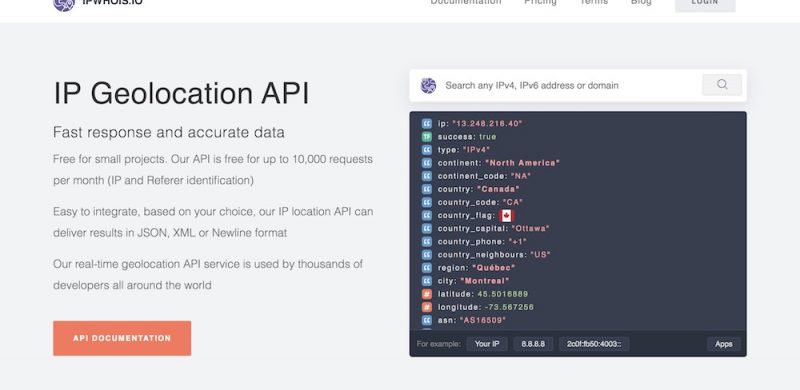Open the Terms page
The height and width of the screenshot is (390, 800).
(x=594, y=2)
